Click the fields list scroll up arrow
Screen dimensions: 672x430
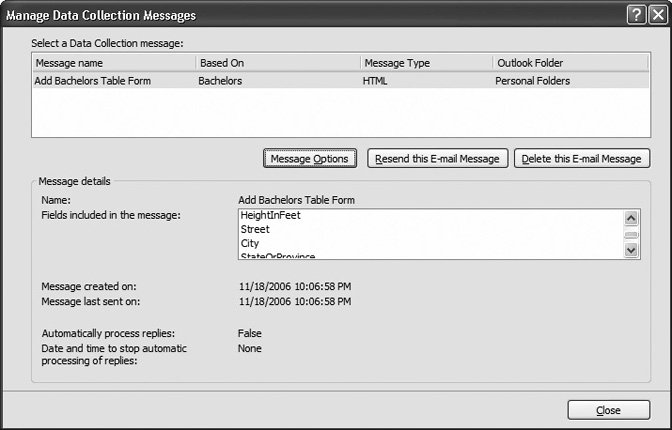[631, 217]
